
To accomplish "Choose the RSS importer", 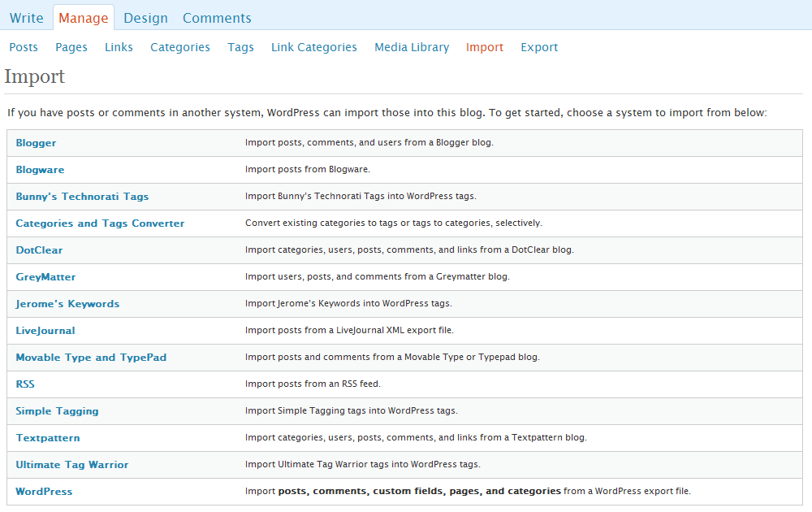I will click(x=25, y=384).
